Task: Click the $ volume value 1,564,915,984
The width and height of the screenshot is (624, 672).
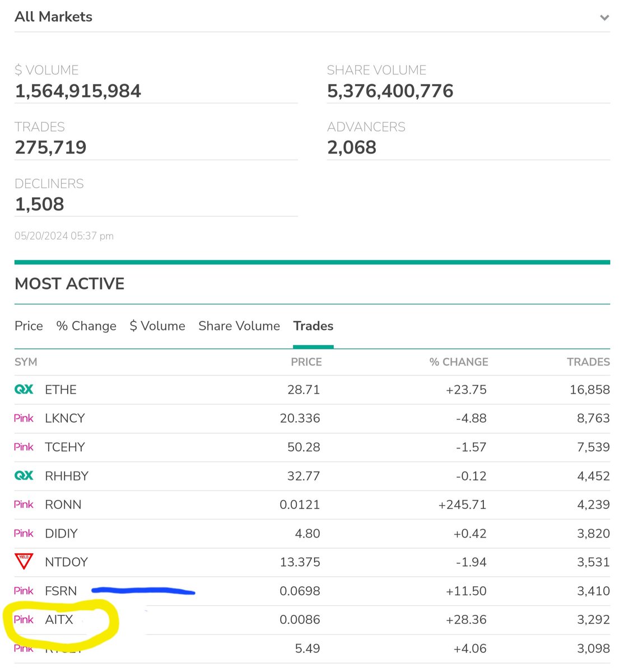Action: [x=78, y=91]
